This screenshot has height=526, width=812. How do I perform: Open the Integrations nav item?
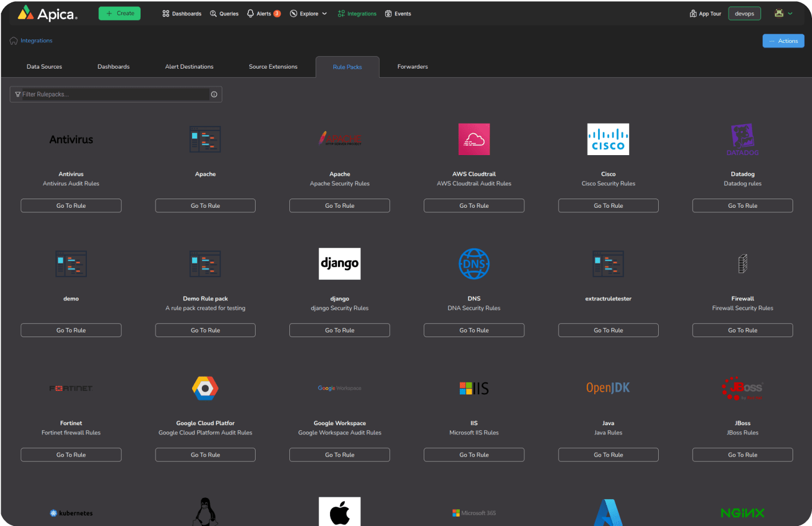click(x=357, y=14)
